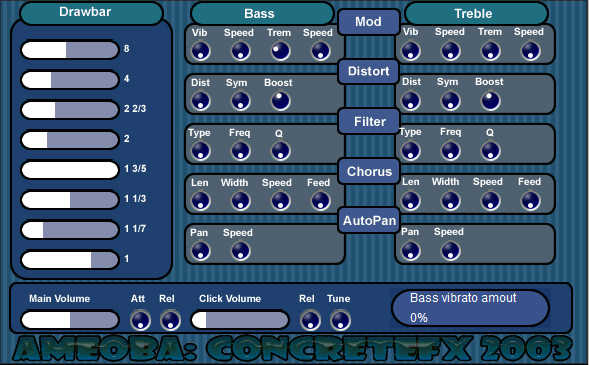The width and height of the screenshot is (589, 365).
Task: Click the Treble tremolo Speed knob
Action: point(530,51)
